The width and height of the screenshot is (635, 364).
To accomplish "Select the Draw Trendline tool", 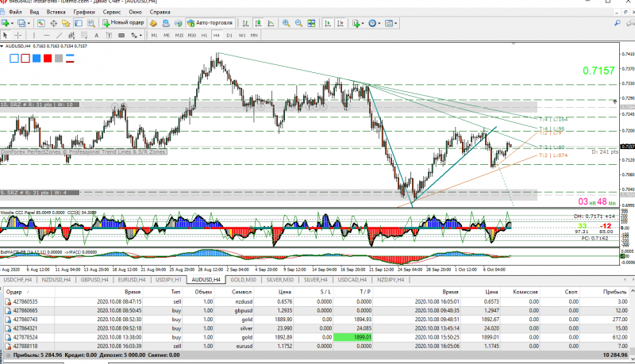I will (x=60, y=36).
